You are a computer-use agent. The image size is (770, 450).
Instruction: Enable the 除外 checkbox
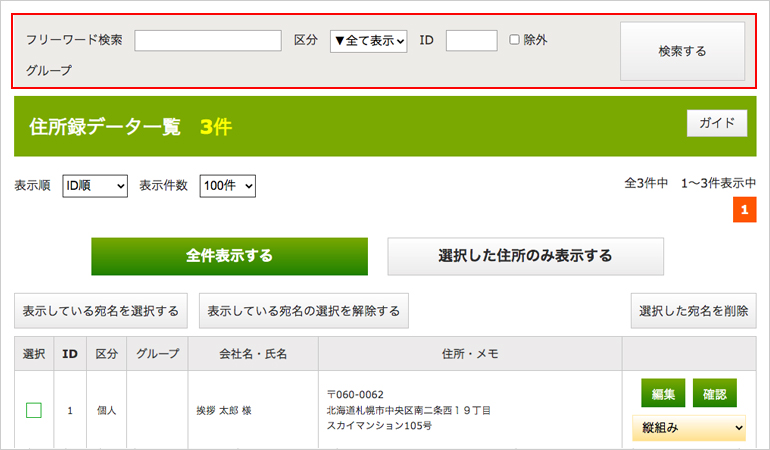point(515,40)
